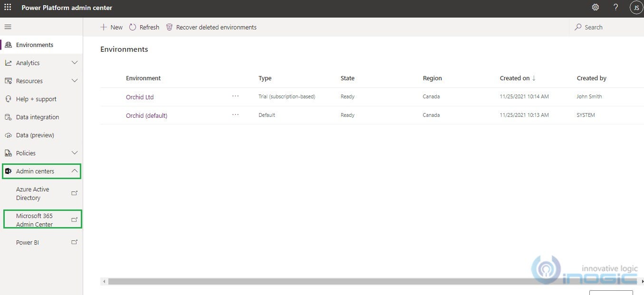Image resolution: width=644 pixels, height=295 pixels.
Task: Click the Resources sidebar icon
Action: pyautogui.click(x=8, y=81)
